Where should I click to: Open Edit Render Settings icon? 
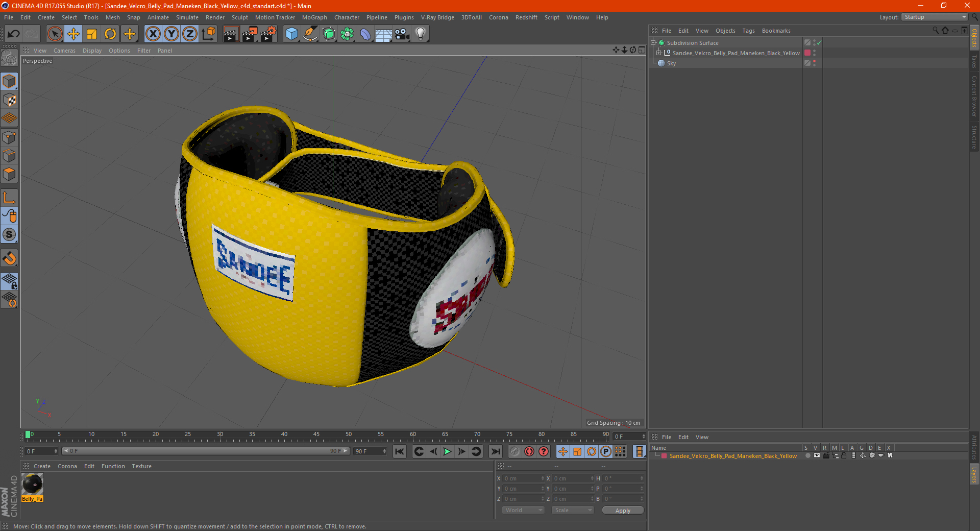(x=268, y=34)
